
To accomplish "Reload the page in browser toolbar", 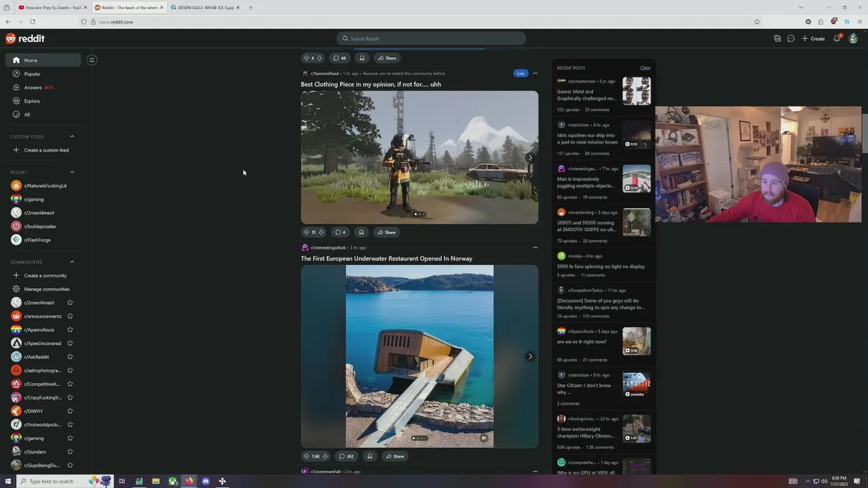I will [x=32, y=22].
